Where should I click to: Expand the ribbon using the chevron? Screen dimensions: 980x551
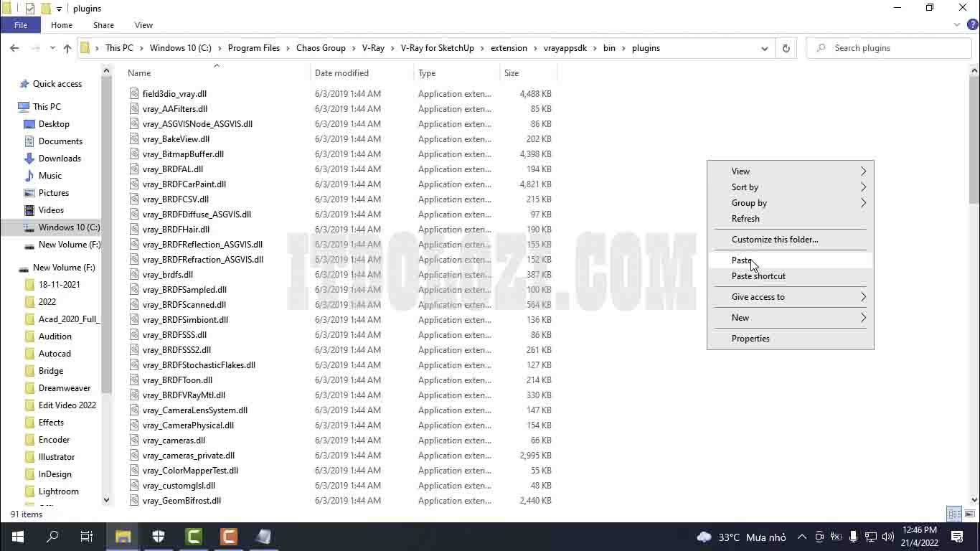[957, 25]
